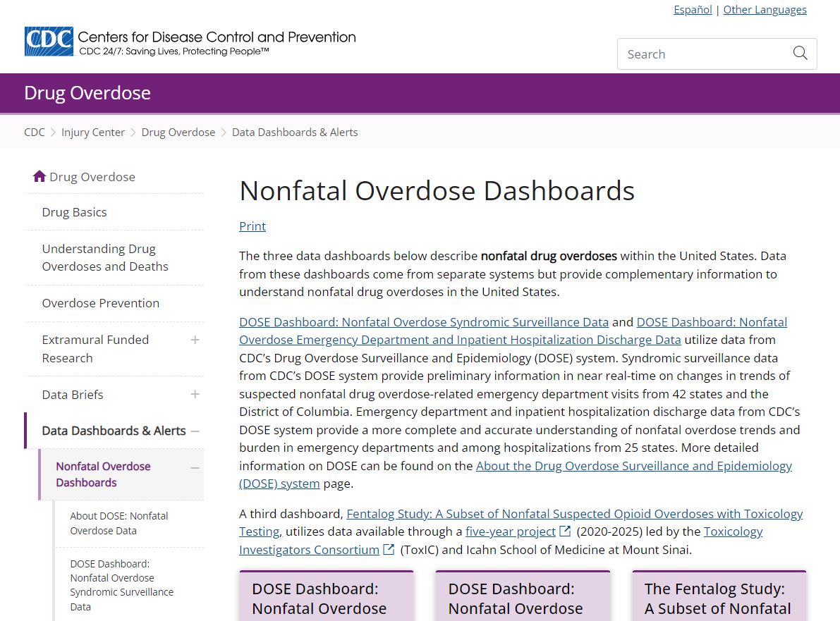The height and width of the screenshot is (621, 840).
Task: Open the DOSE Dashboard syndromic surveillance card
Action: click(327, 596)
